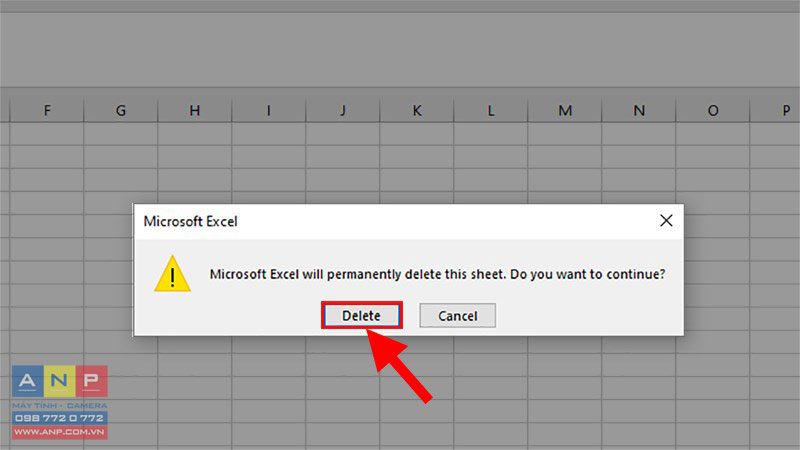Select column H header

click(195, 110)
